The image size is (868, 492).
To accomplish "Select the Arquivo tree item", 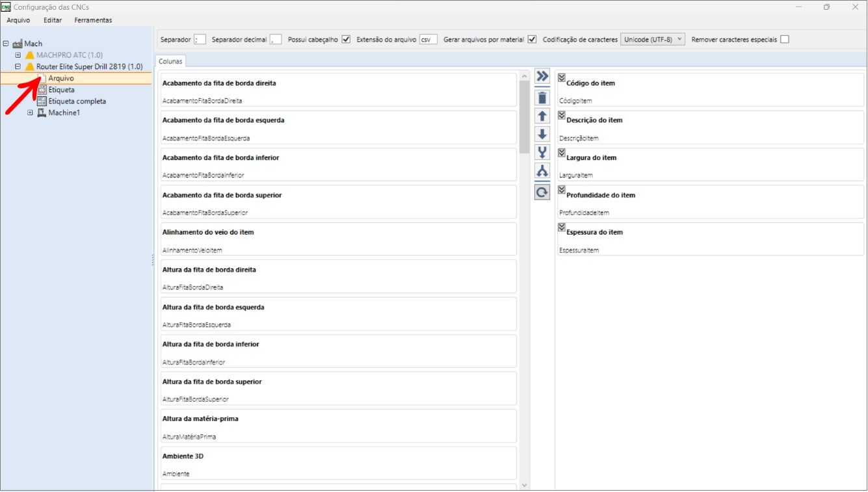I will click(x=61, y=78).
